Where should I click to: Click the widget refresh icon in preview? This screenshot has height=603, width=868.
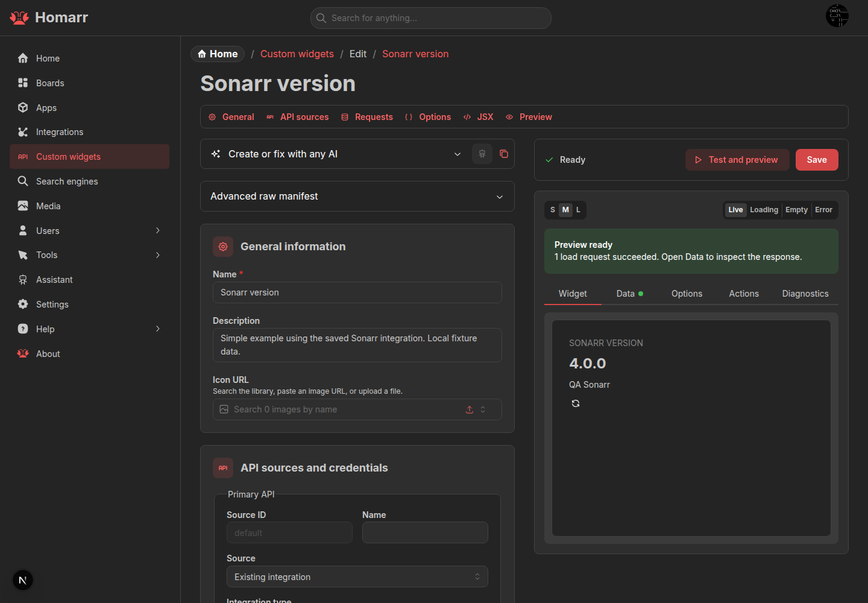576,403
